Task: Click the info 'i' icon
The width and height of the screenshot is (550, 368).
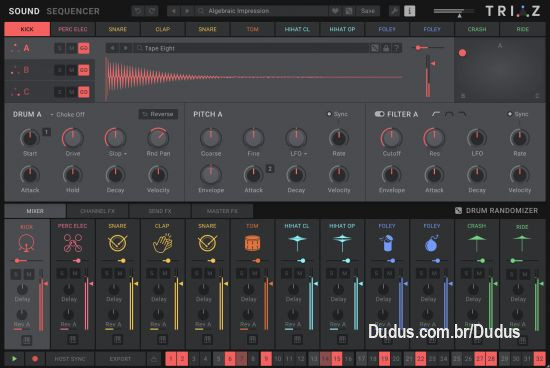Action: tap(409, 11)
